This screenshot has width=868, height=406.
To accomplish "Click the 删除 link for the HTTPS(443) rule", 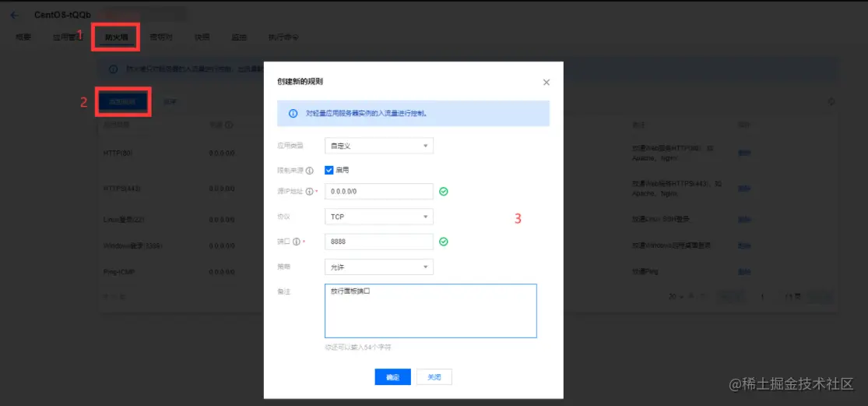I will tap(744, 189).
